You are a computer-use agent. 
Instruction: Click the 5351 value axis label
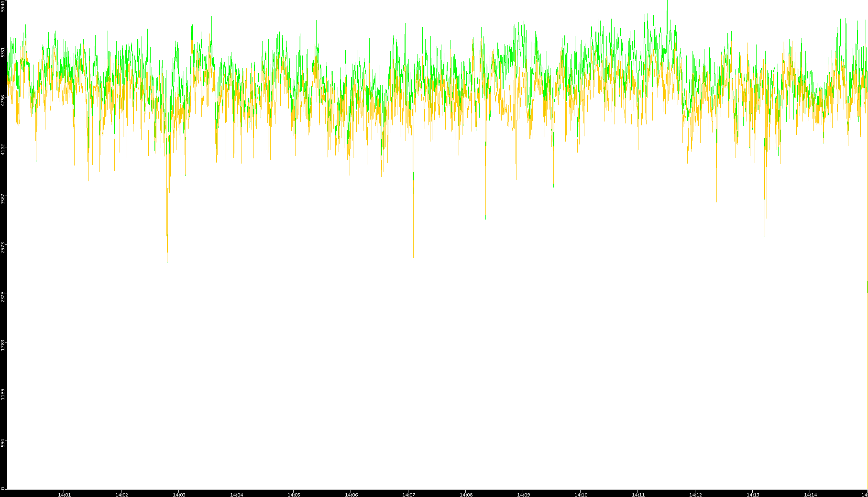click(x=3, y=52)
